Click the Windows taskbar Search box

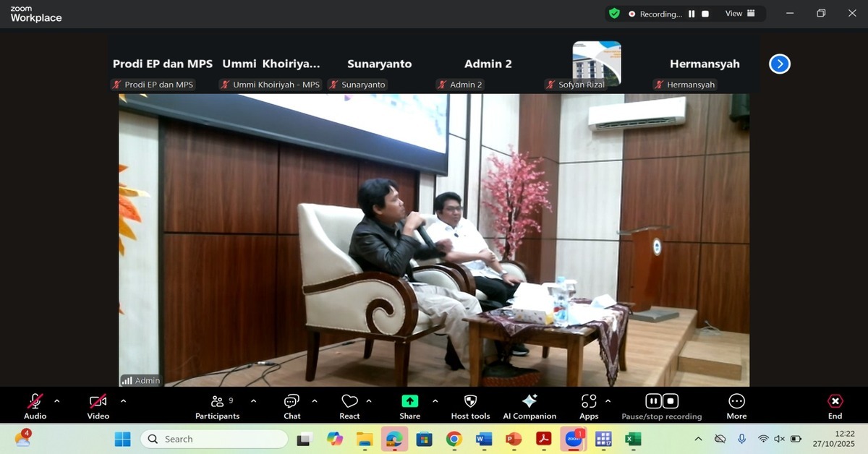click(x=214, y=439)
